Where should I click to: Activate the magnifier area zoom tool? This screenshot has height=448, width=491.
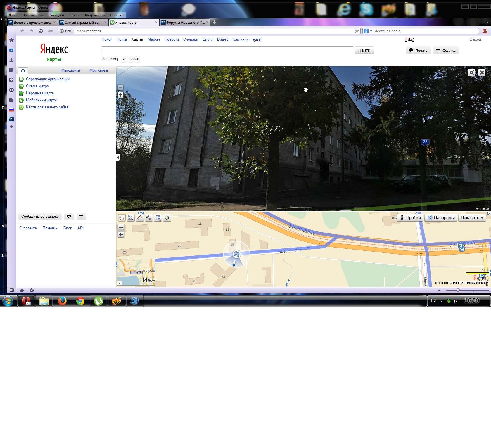(131, 218)
